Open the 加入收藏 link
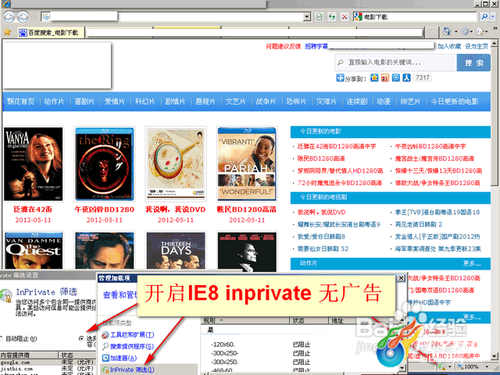The width and height of the screenshot is (500, 375). point(449,46)
